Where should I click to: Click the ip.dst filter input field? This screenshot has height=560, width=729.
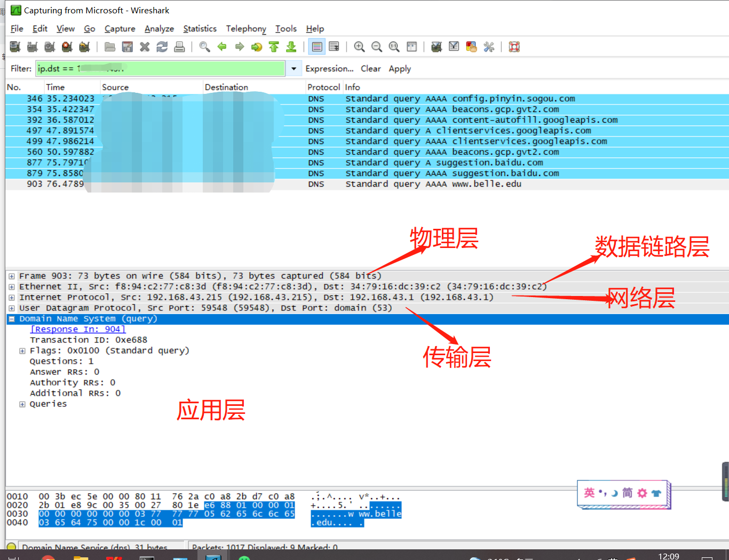coord(160,69)
